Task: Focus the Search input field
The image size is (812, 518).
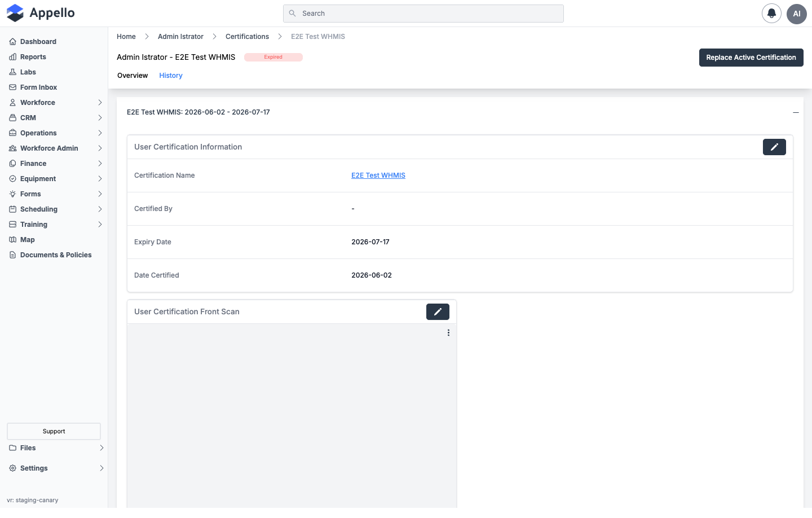Action: pos(423,14)
